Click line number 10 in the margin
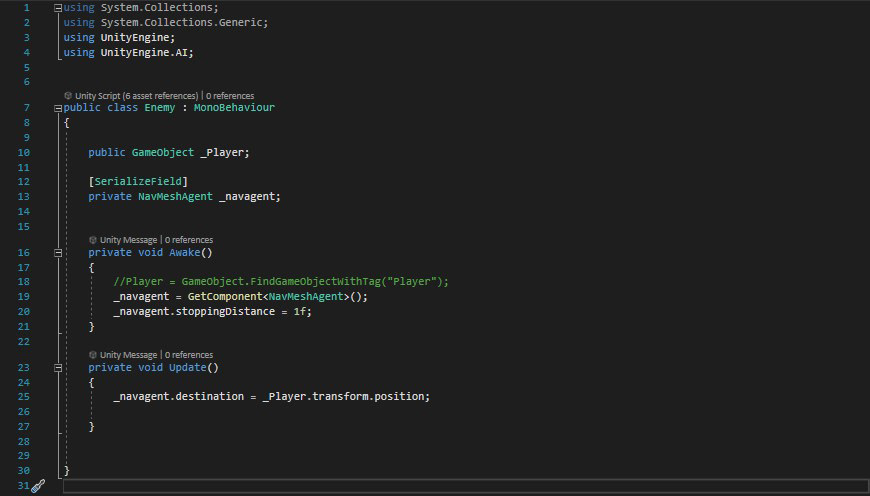 [x=23, y=153]
